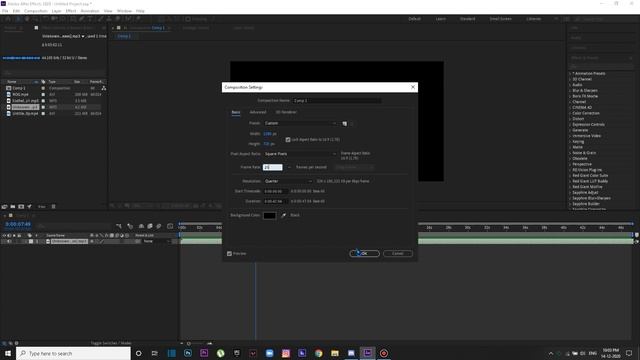Image resolution: width=640 pixels, height=360 pixels.
Task: Open Interpret Footage in Project panel
Action: point(4,207)
